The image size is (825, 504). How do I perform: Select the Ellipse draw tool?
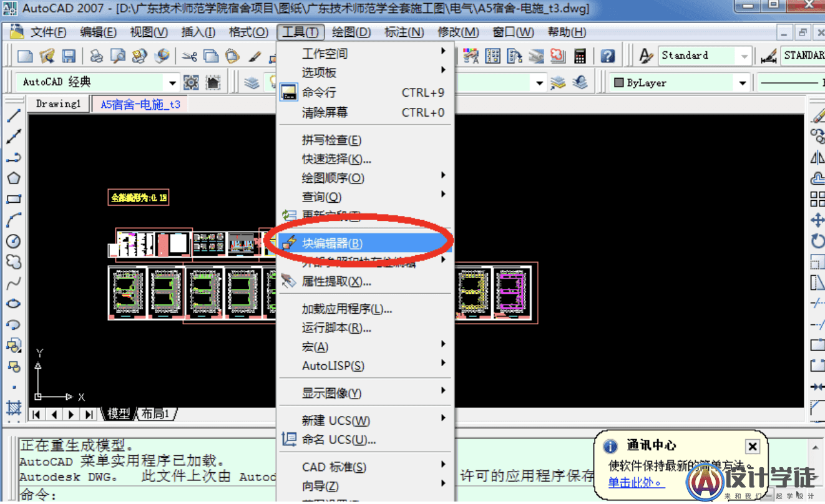point(14,304)
